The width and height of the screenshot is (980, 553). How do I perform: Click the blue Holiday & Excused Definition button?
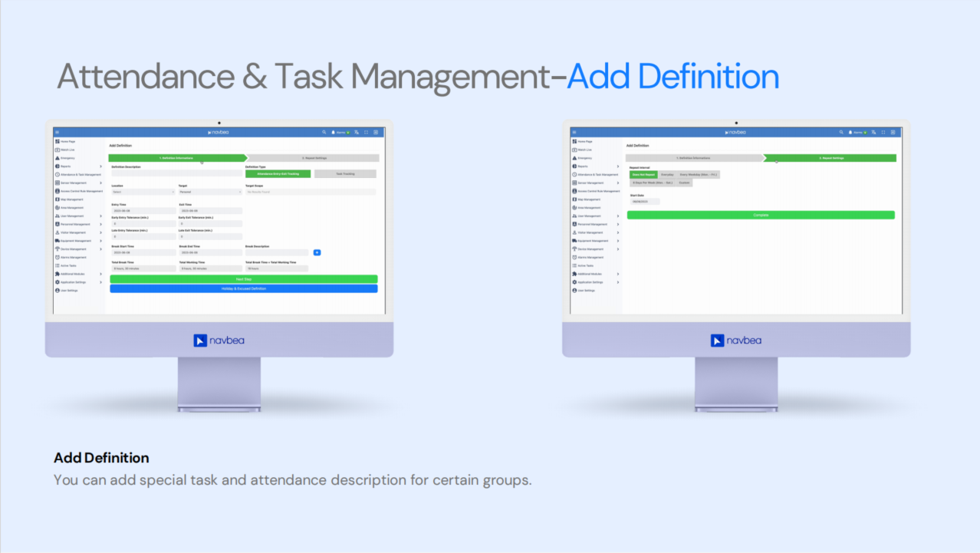tap(244, 288)
